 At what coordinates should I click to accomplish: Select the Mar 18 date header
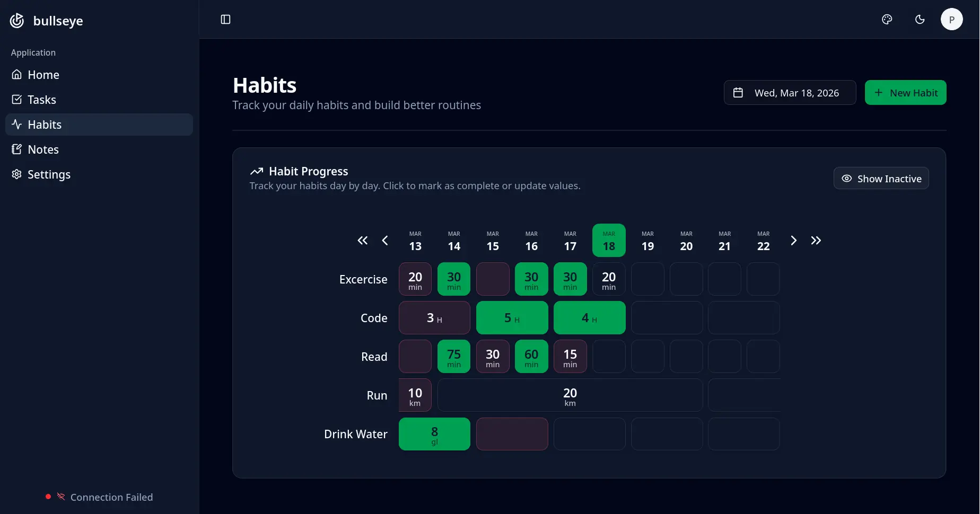pyautogui.click(x=609, y=241)
